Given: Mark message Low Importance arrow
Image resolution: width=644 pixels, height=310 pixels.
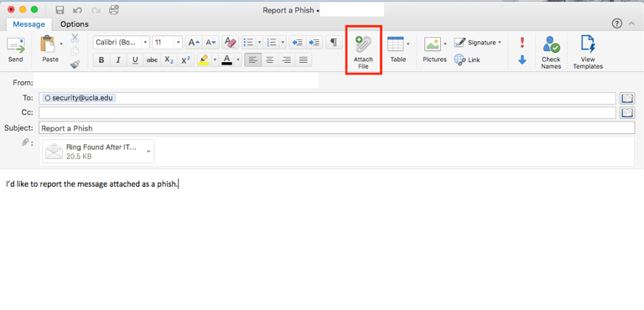Looking at the screenshot, I should [x=522, y=60].
